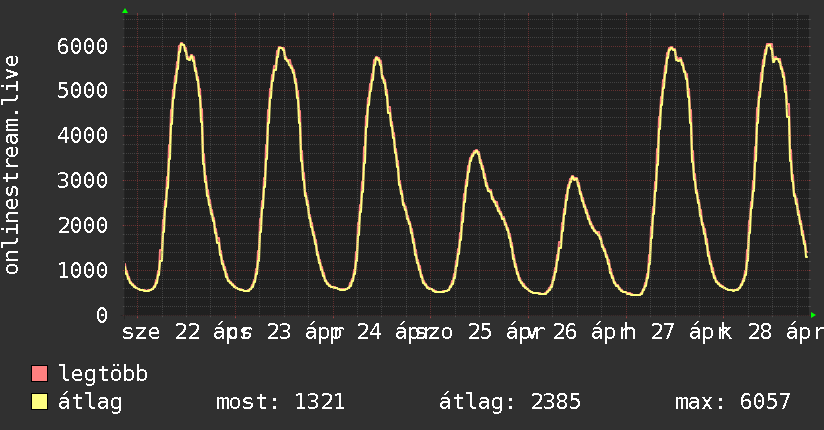
Task: Click the 'sze' weekday label on x-axis
Action: tap(141, 333)
